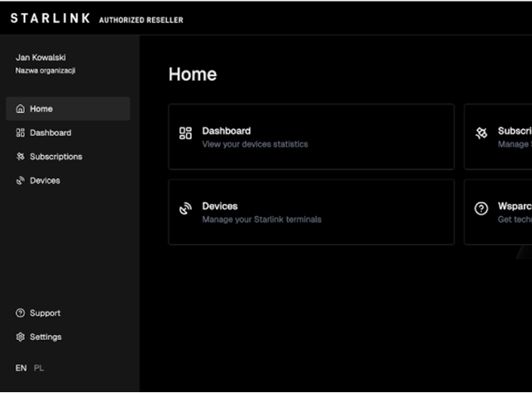
Task: Click the Devices dish icon in sidebar
Action: tap(20, 181)
